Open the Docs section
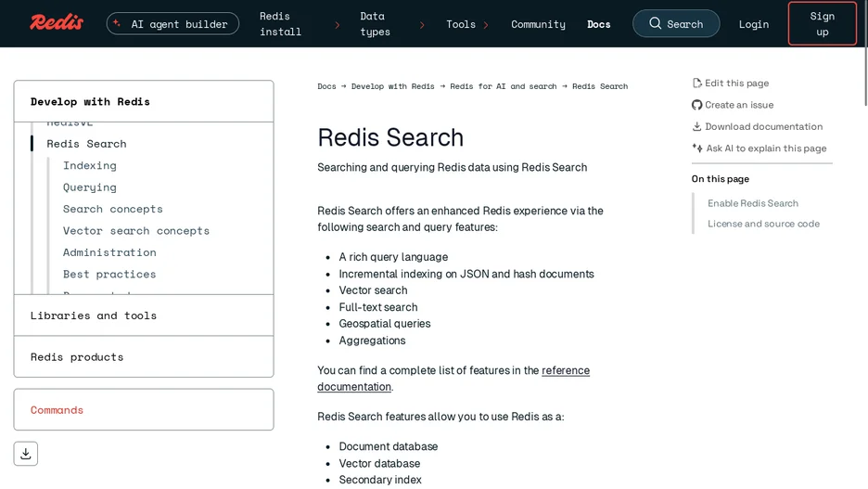The width and height of the screenshot is (868, 489). (598, 24)
